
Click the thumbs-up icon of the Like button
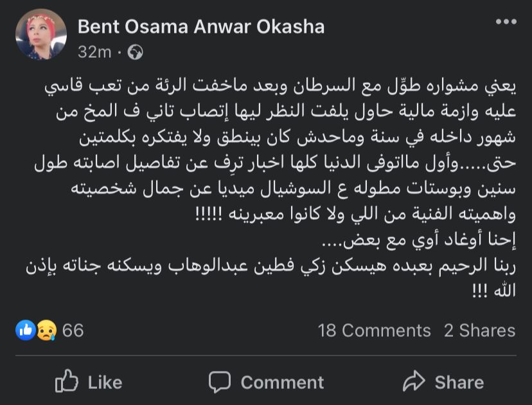click(x=67, y=382)
